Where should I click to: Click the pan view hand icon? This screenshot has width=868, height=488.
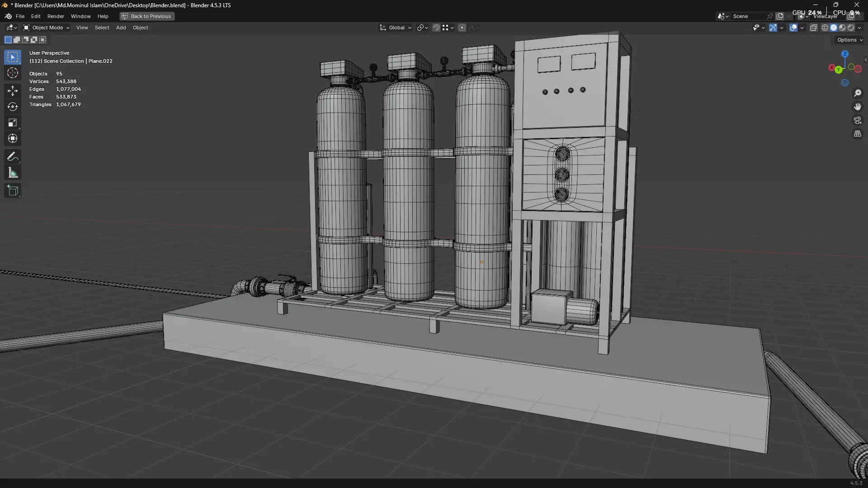point(858,107)
